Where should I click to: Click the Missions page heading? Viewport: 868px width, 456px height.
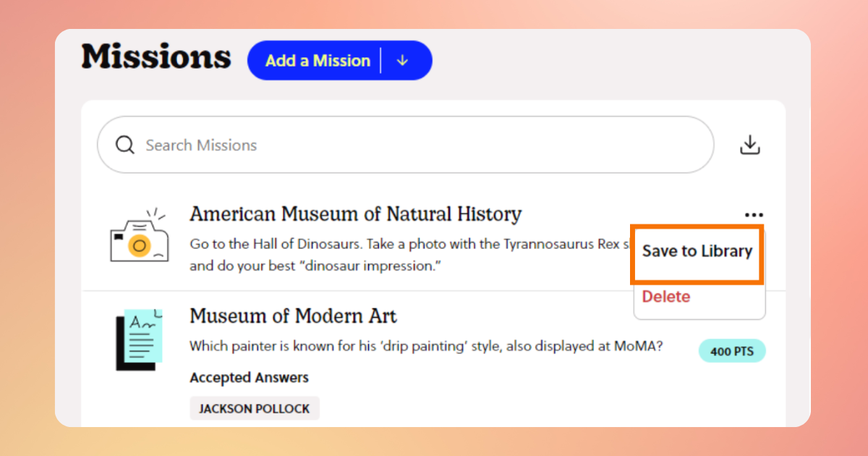coord(156,56)
